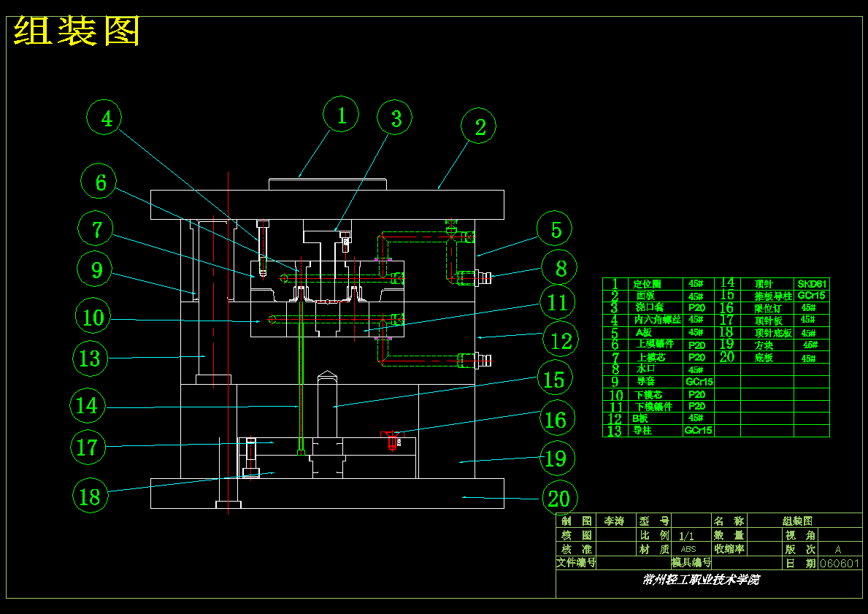
Task: Select the circled balloon number 9
Action: [95, 269]
